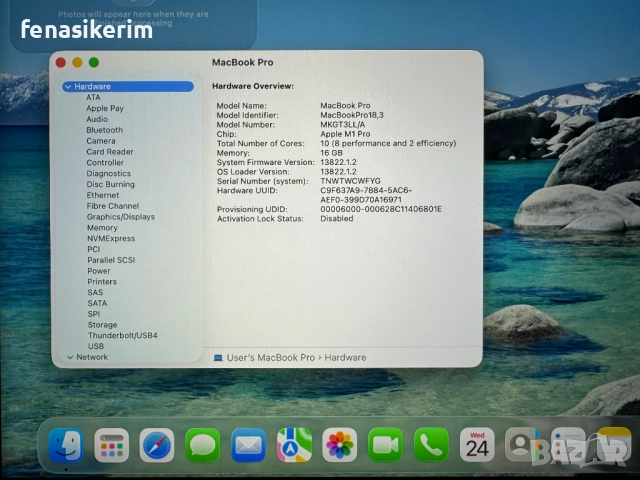This screenshot has width=640, height=480.
Task: Select USB in the sidebar
Action: (x=96, y=346)
